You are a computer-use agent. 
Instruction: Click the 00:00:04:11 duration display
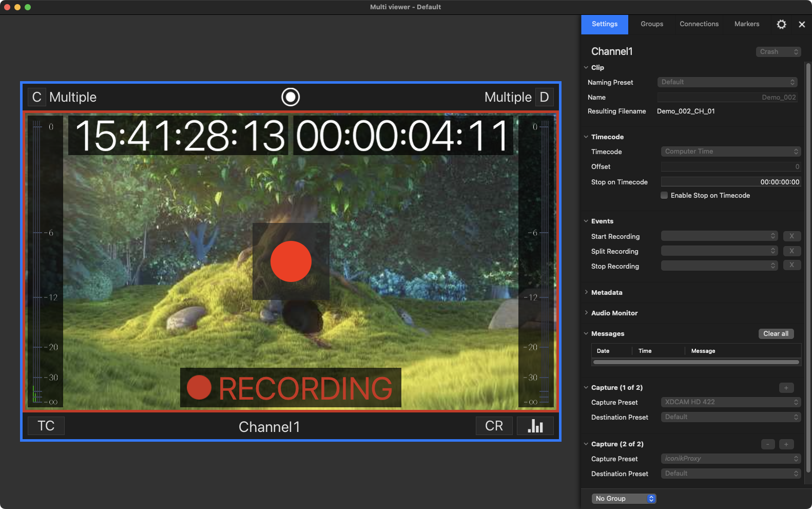coord(403,136)
